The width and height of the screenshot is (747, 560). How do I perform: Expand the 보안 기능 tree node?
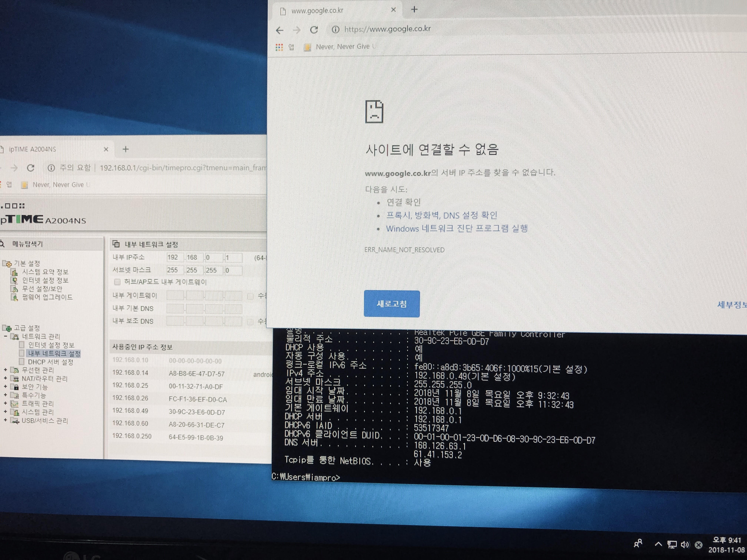(x=5, y=387)
